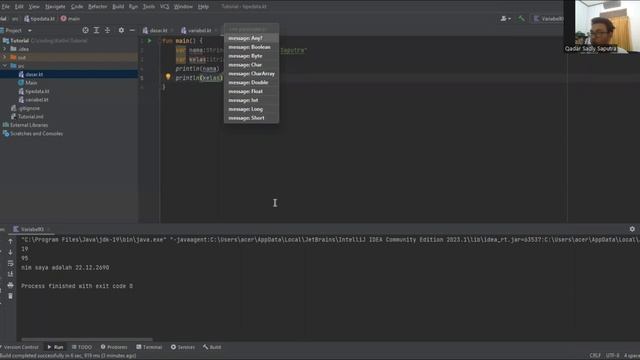Click the console horizontal scrollbar
Screen dimensions: 640x360
tap(87, 339)
